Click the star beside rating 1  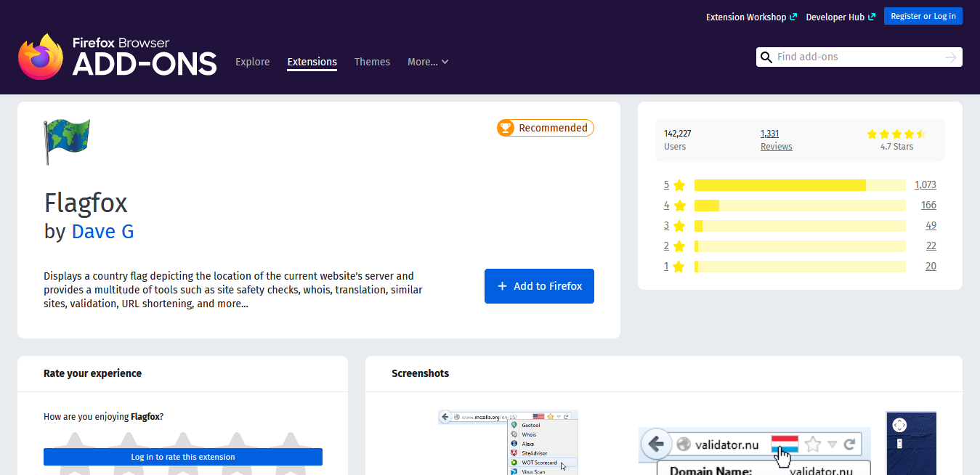[679, 267]
